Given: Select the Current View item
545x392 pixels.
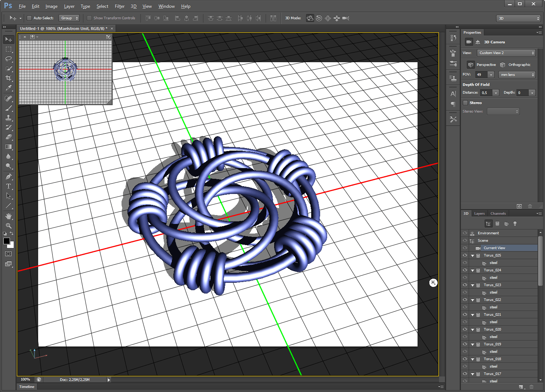Looking at the screenshot, I should coord(499,248).
